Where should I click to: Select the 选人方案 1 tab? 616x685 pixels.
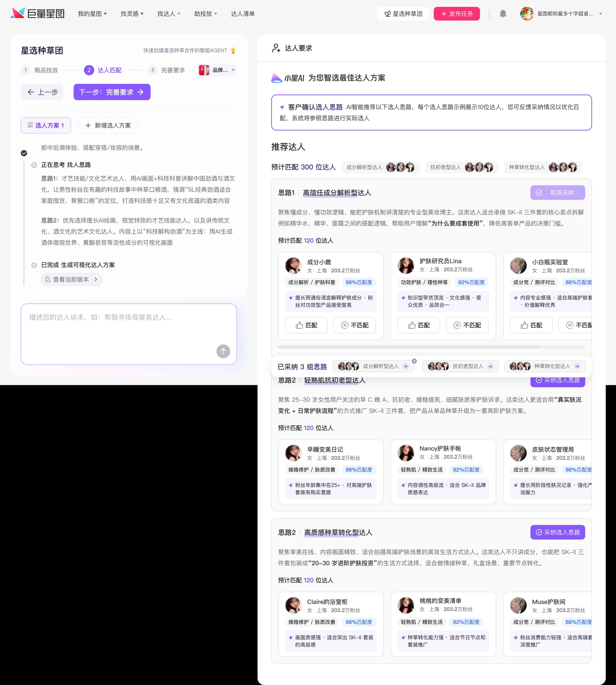click(x=46, y=126)
